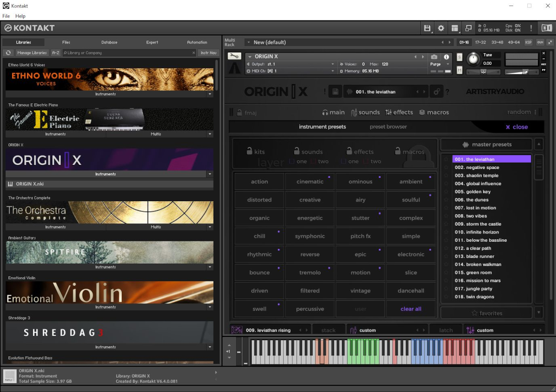Toggle the latch button
Image resolution: width=556 pixels, height=392 pixels.
446,330
